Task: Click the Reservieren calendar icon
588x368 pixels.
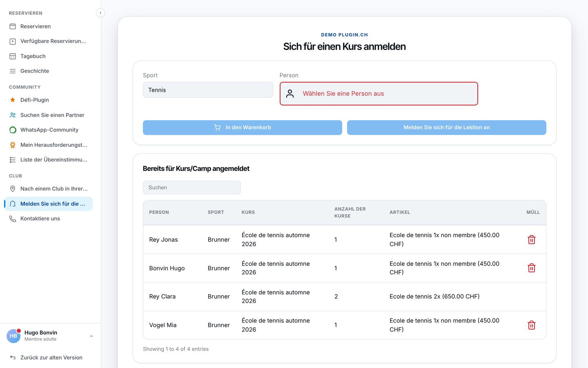Action: coord(13,26)
